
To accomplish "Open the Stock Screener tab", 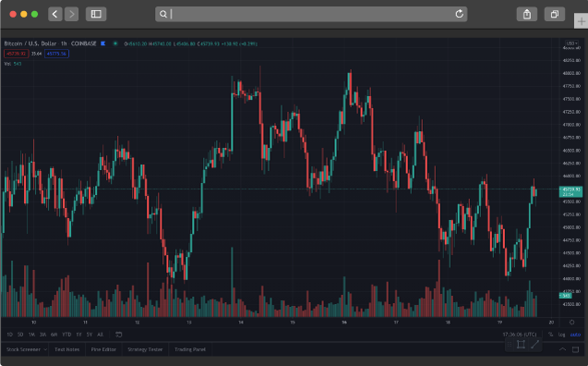I will [23, 349].
